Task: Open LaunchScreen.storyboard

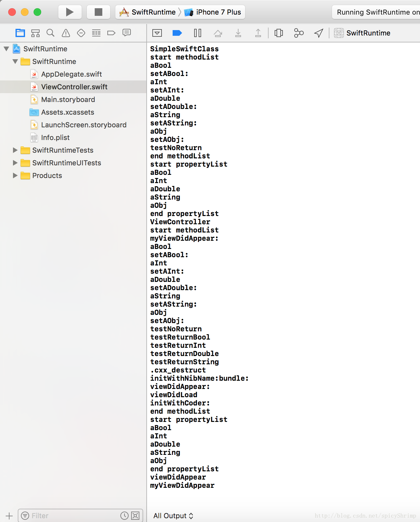Action: tap(84, 125)
